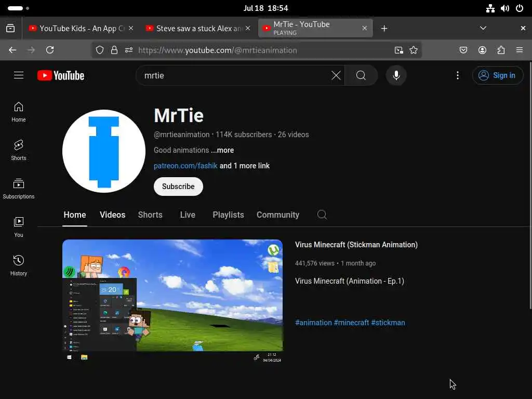
Task: Click the picture-in-picture icon in address bar
Action: click(399, 50)
